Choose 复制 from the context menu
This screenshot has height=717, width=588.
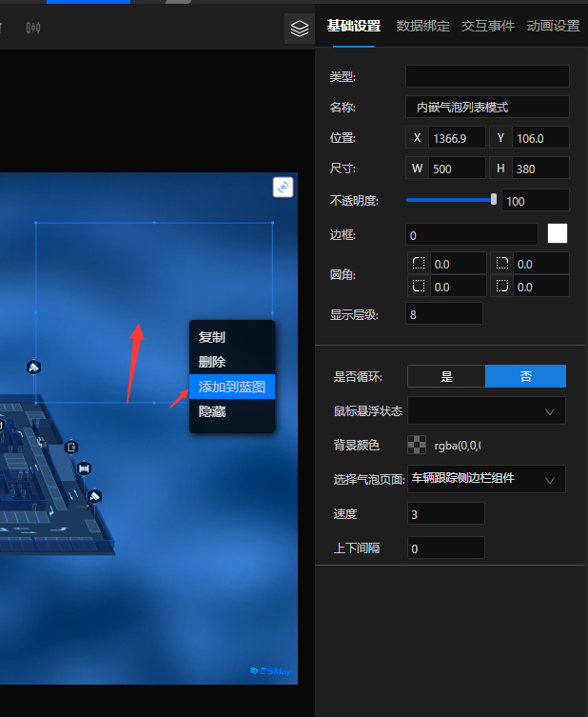coord(212,337)
